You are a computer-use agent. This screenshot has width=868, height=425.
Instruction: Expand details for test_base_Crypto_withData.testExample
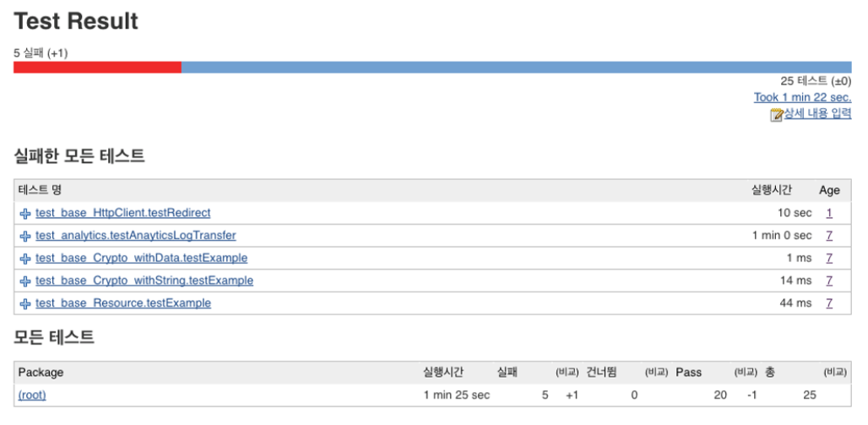coord(25,259)
